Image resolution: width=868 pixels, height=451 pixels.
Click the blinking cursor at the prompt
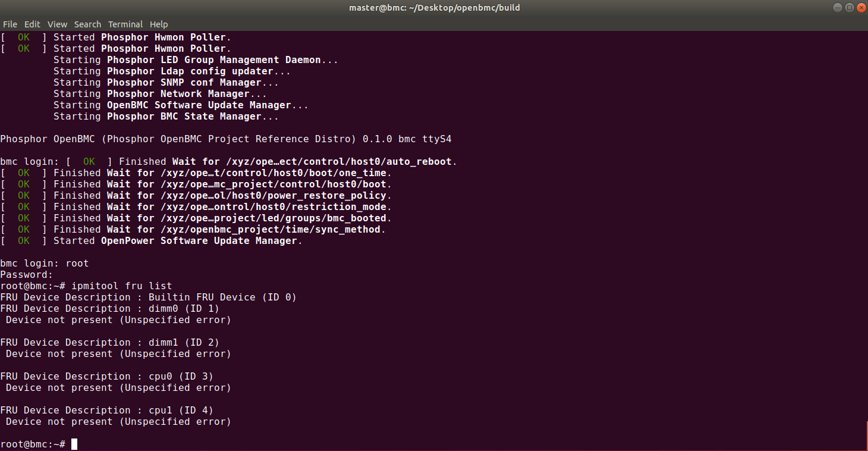pyautogui.click(x=74, y=444)
